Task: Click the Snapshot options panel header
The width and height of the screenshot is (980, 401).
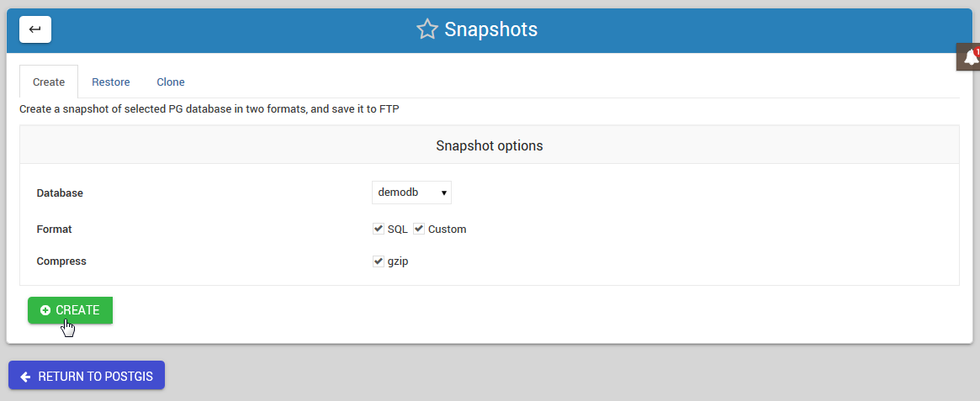Action: (489, 145)
